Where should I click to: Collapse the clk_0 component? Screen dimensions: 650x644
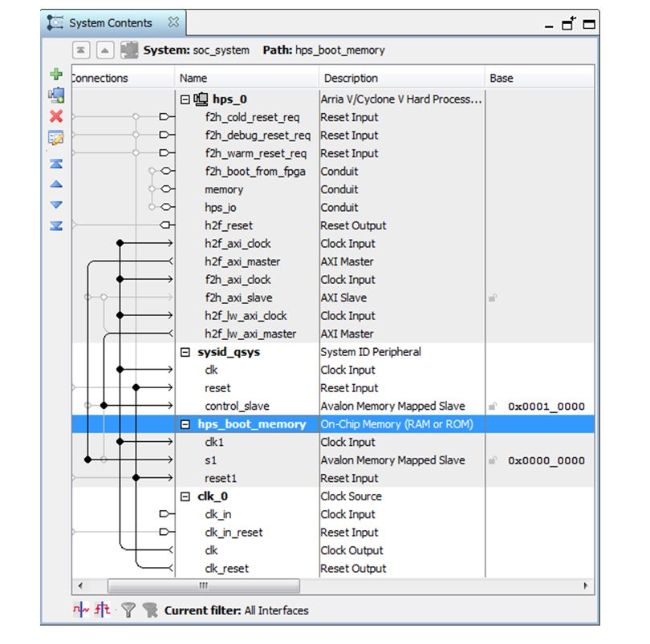click(x=185, y=496)
